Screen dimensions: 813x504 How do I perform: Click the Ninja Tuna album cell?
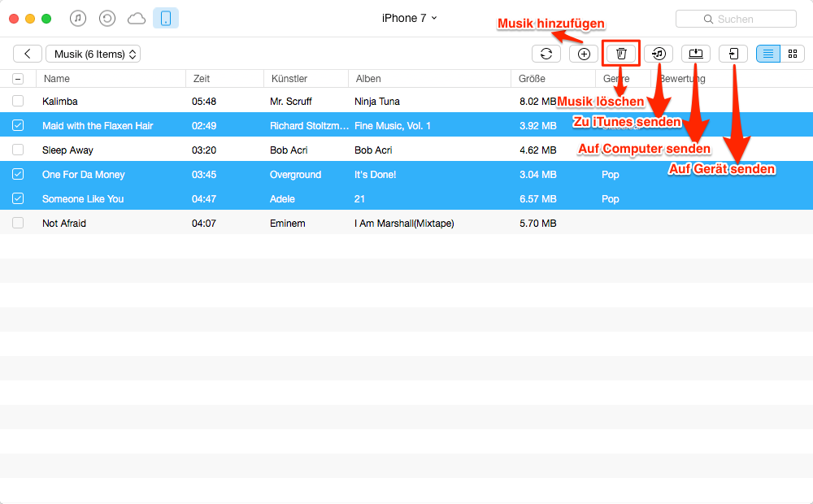[x=377, y=102]
